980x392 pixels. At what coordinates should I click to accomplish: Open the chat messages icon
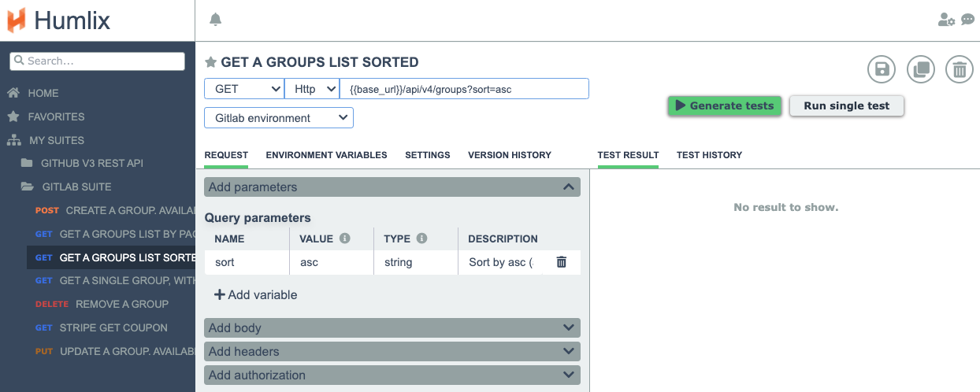pyautogui.click(x=967, y=20)
